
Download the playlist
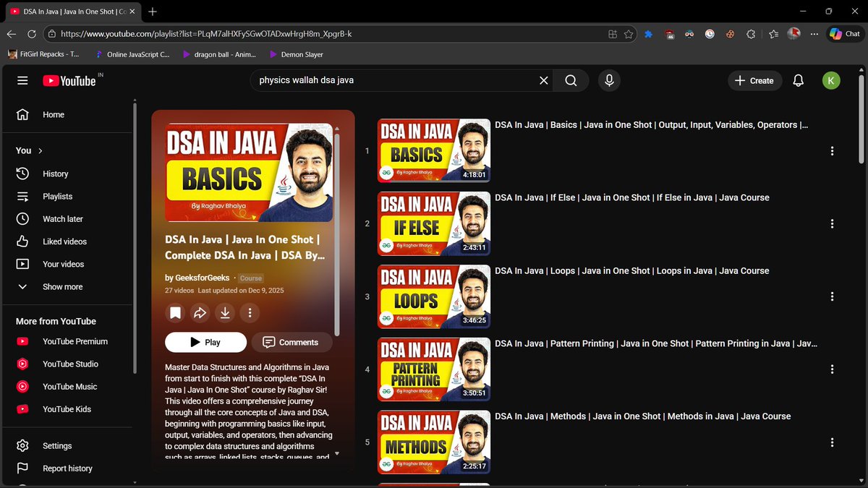click(x=225, y=313)
